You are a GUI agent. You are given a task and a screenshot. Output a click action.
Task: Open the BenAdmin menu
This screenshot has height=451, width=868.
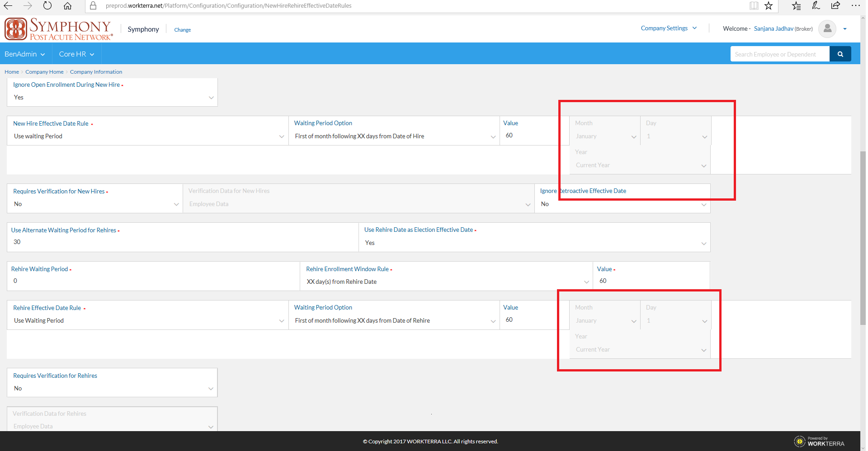point(25,54)
